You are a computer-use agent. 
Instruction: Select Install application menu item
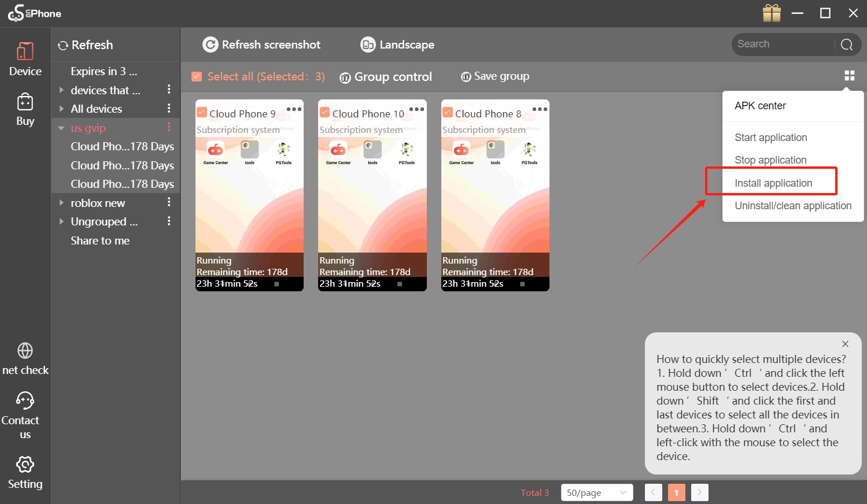(773, 183)
